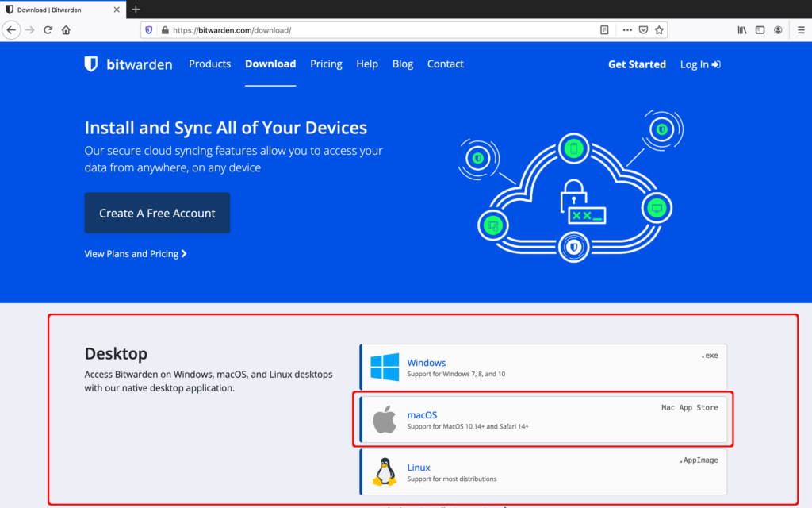
Task: Click 'Support for Windows 7, 8, and 10' text
Action: click(456, 374)
